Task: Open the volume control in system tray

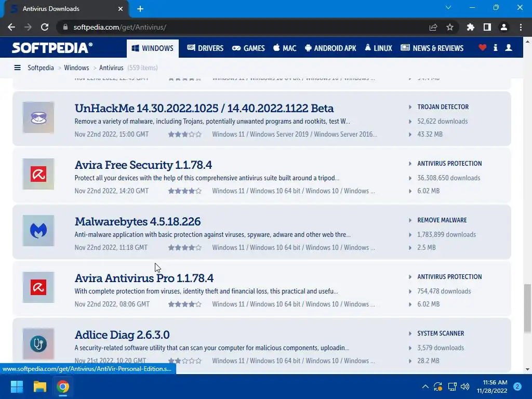Action: pos(465,387)
